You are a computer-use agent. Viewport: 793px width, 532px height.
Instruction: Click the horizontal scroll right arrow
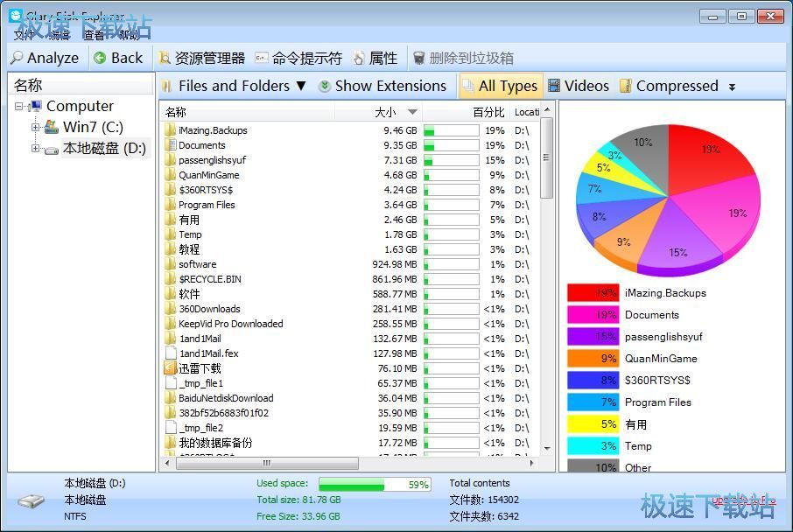531,463
